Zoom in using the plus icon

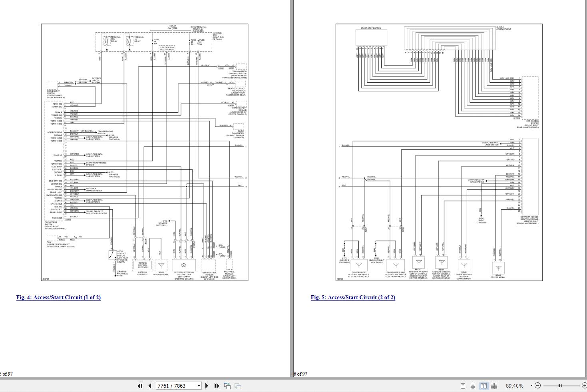(584, 386)
